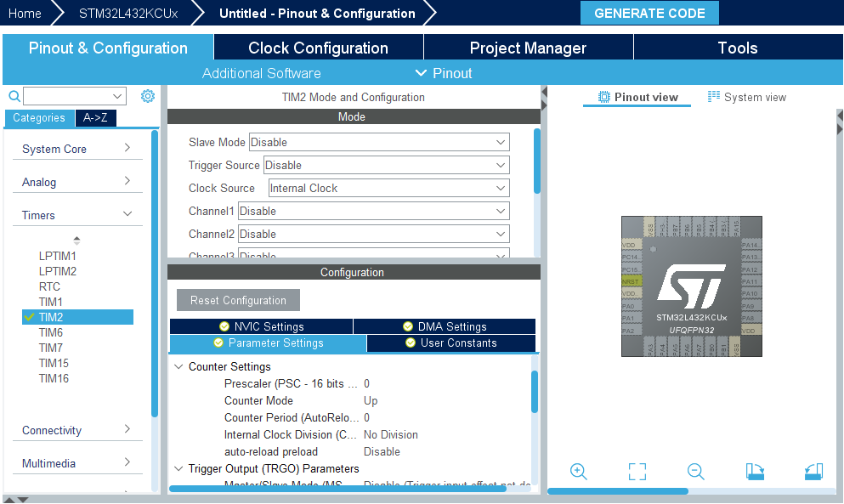Expand the Pinout menu chevron

[421, 73]
